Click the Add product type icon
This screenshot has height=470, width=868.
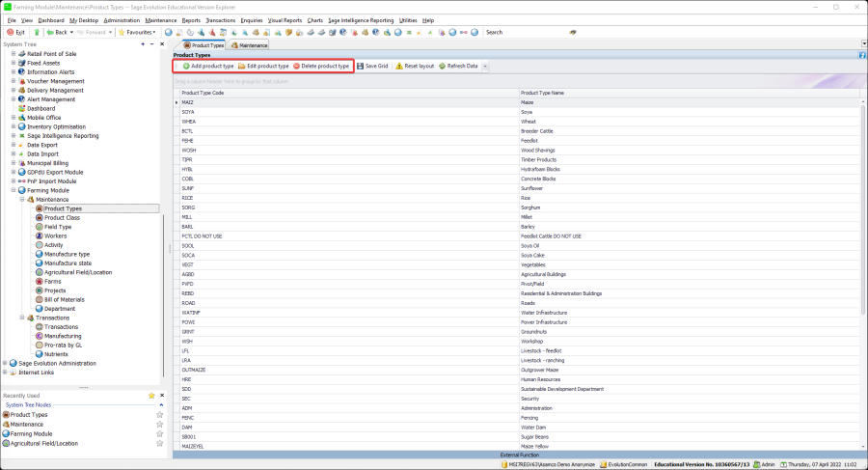pos(185,67)
